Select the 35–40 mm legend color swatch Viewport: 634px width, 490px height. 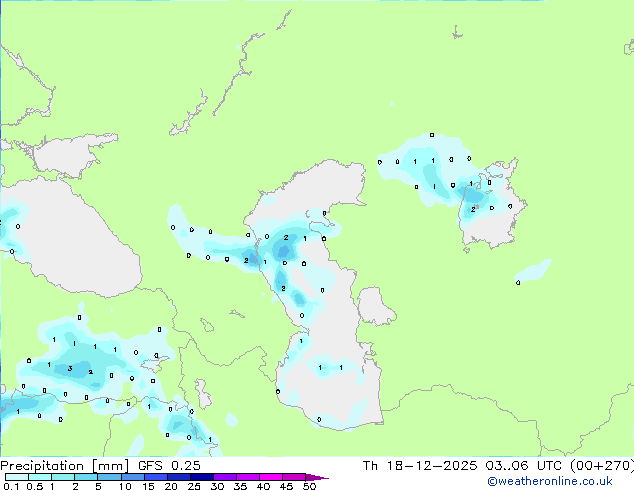247,477
